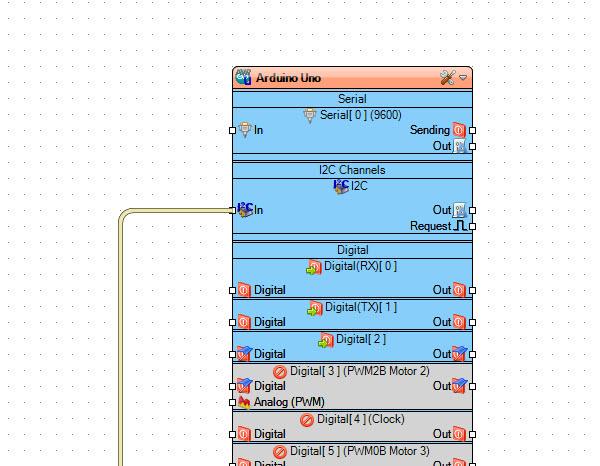
Task: Click the disabled icon on Digital[3] (PWM2B Motor 2)
Action: click(280, 371)
